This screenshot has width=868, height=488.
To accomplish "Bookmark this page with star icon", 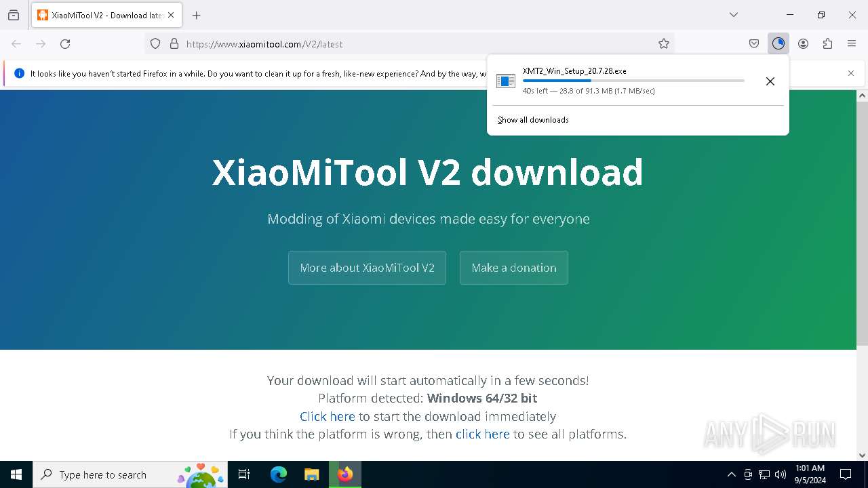I will pos(664,43).
